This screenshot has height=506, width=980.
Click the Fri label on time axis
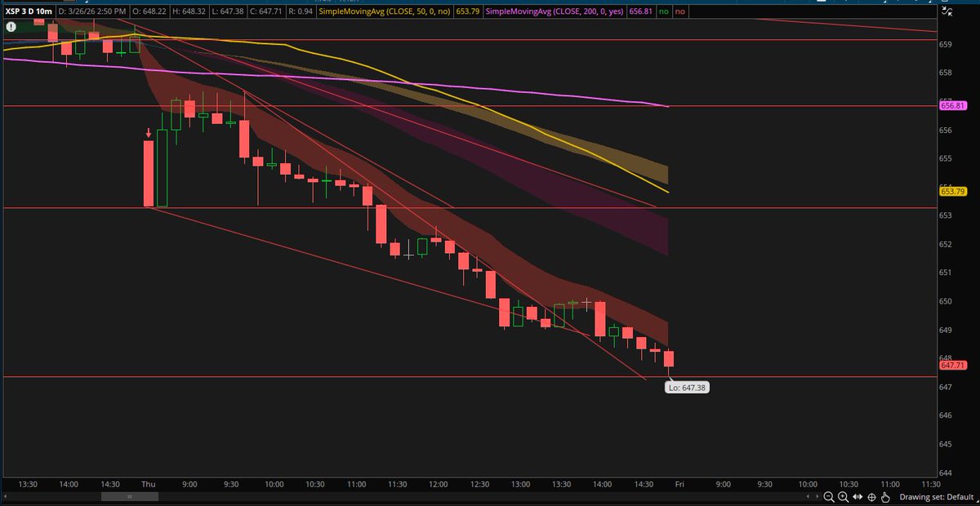(678, 484)
